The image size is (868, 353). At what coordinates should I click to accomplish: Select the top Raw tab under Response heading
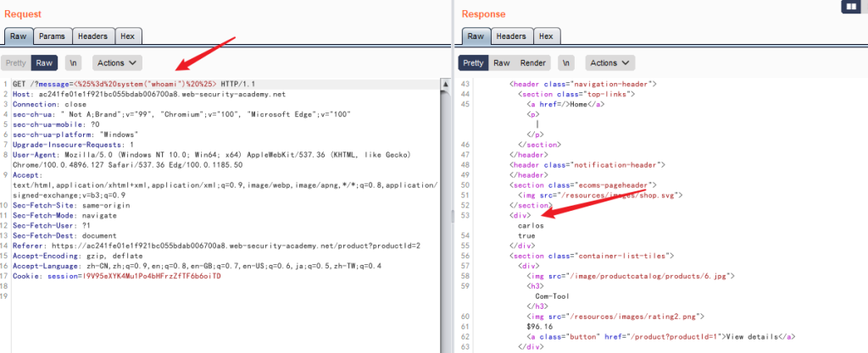(x=476, y=36)
